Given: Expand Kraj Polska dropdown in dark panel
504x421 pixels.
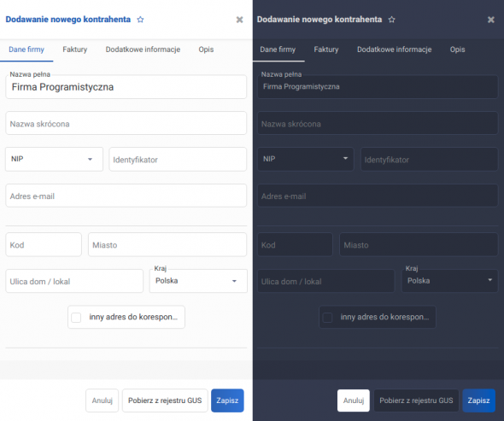Looking at the screenshot, I should point(449,281).
